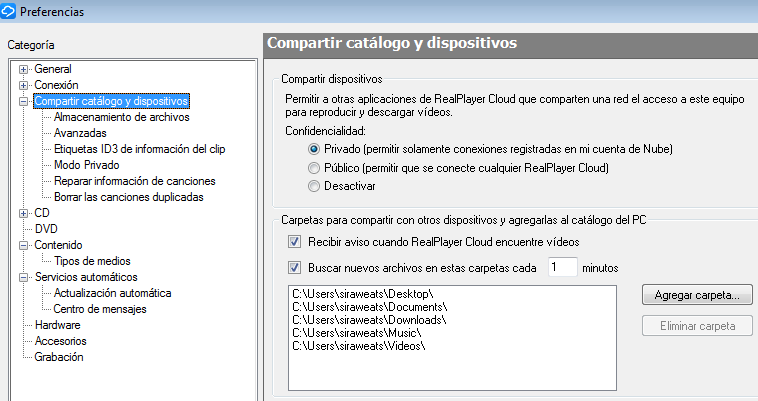
Task: Select the Downloads folder path in list
Action: 369,320
